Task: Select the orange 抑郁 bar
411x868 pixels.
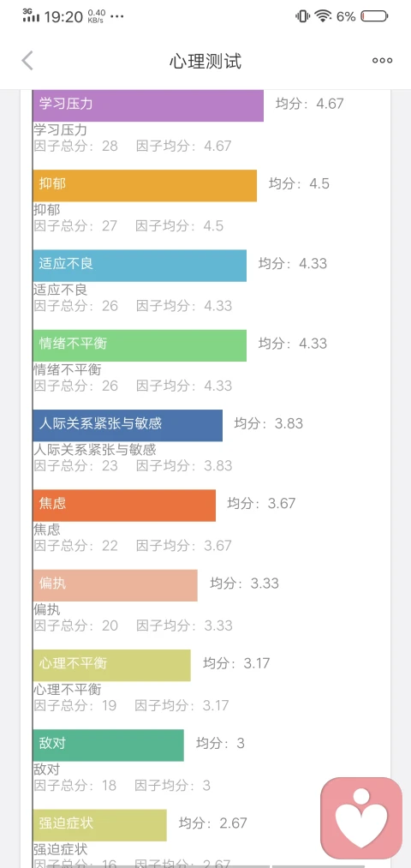Action: tap(145, 185)
